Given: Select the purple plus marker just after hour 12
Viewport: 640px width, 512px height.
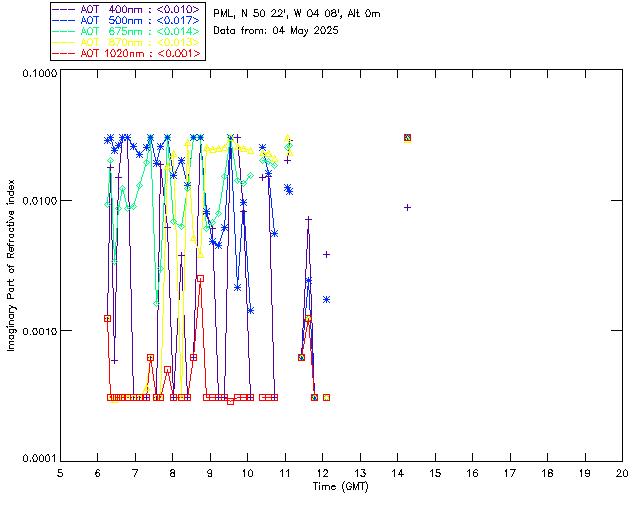Looking at the screenshot, I should [x=326, y=254].
